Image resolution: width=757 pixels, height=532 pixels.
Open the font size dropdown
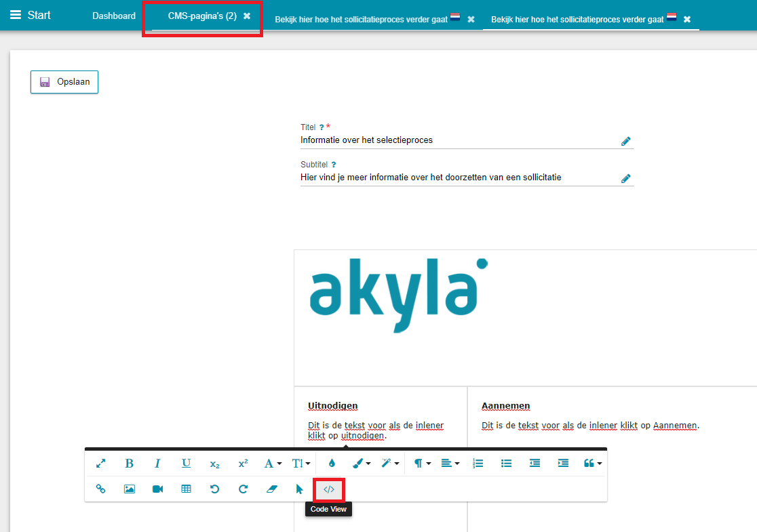pyautogui.click(x=301, y=464)
